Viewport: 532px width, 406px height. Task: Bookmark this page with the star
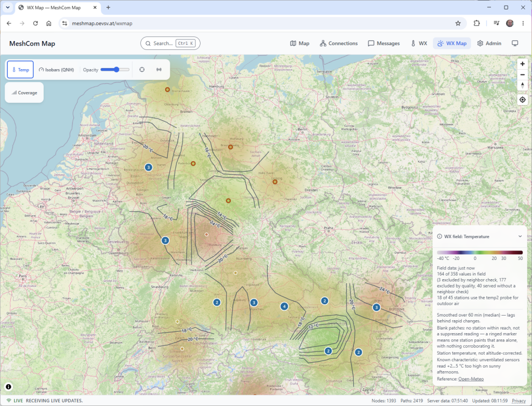[x=458, y=23]
